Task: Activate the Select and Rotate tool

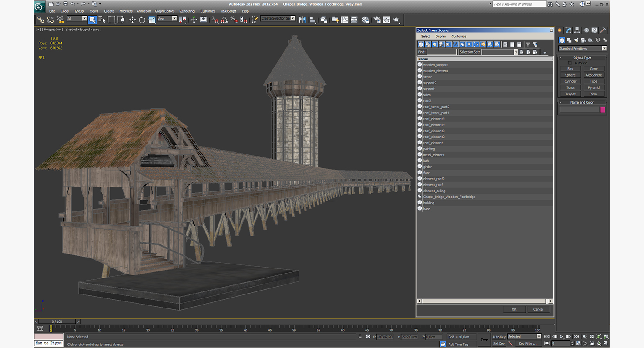Action: tap(142, 20)
